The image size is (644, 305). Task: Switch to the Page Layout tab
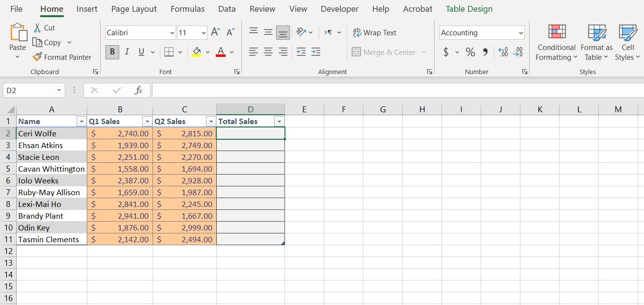pos(134,9)
